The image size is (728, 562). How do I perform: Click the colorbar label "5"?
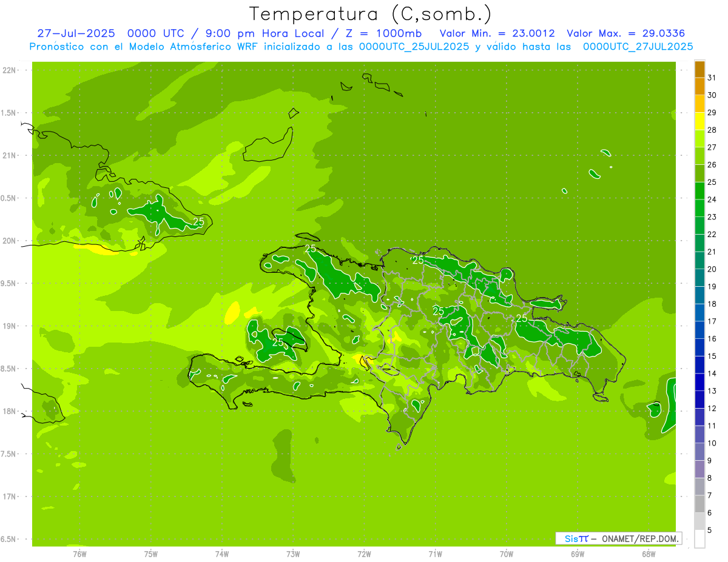coord(710,530)
